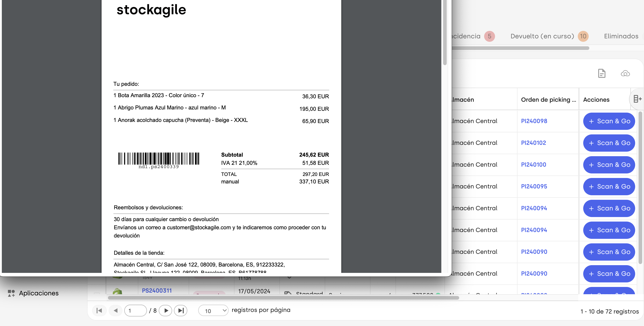The image size is (644, 326).
Task: Open the records-per-page dropdown showing 10
Action: (213, 311)
